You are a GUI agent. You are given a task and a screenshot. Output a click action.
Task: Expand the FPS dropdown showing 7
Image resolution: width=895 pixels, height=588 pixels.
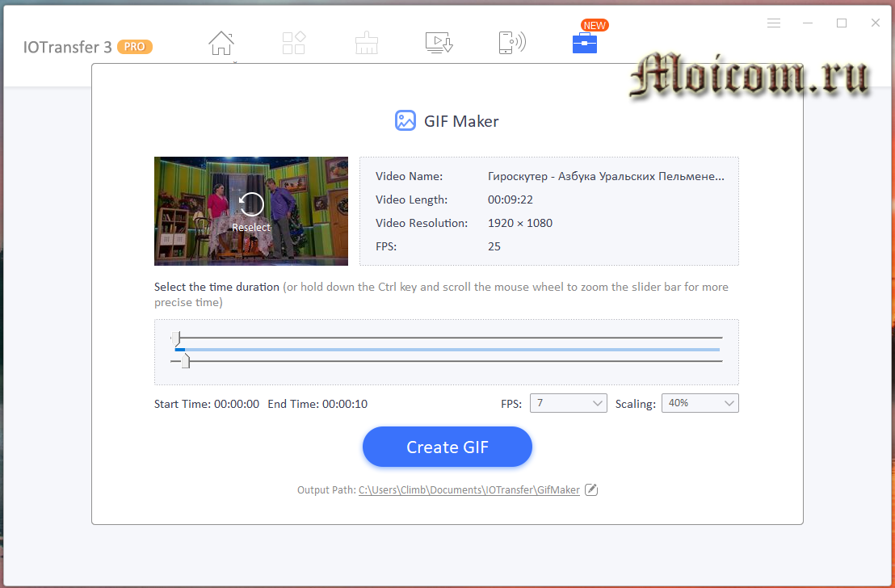(x=568, y=403)
